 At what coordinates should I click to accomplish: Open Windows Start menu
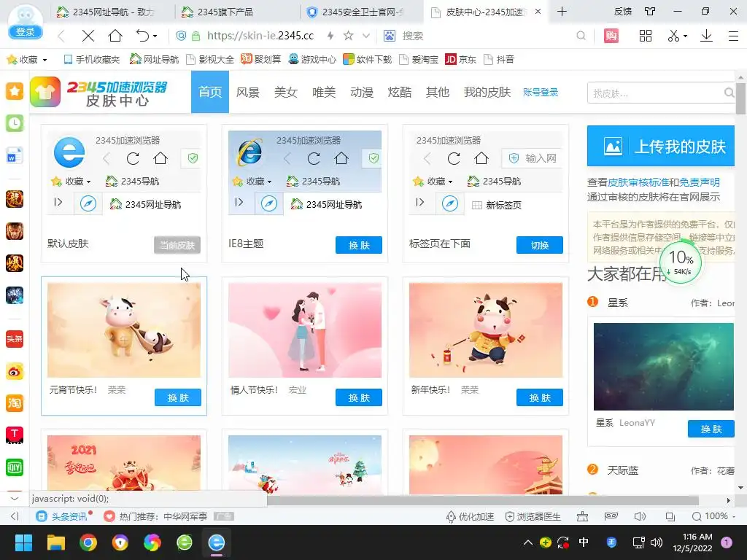point(23,542)
